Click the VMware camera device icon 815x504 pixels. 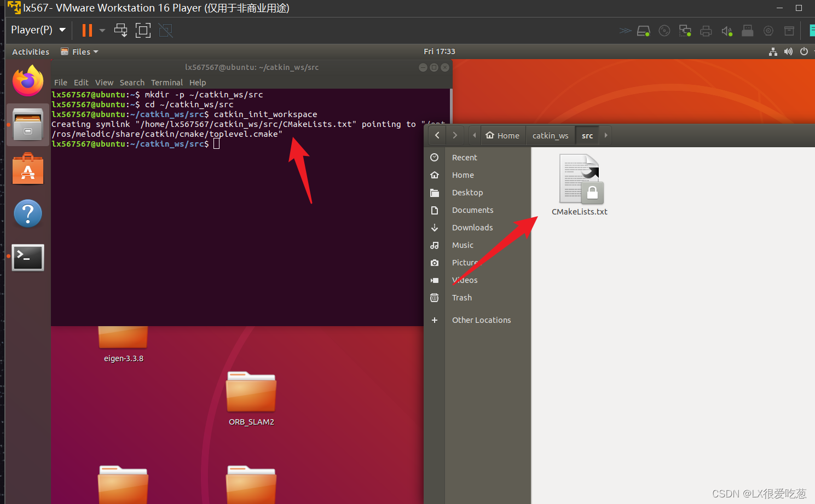pyautogui.click(x=768, y=31)
